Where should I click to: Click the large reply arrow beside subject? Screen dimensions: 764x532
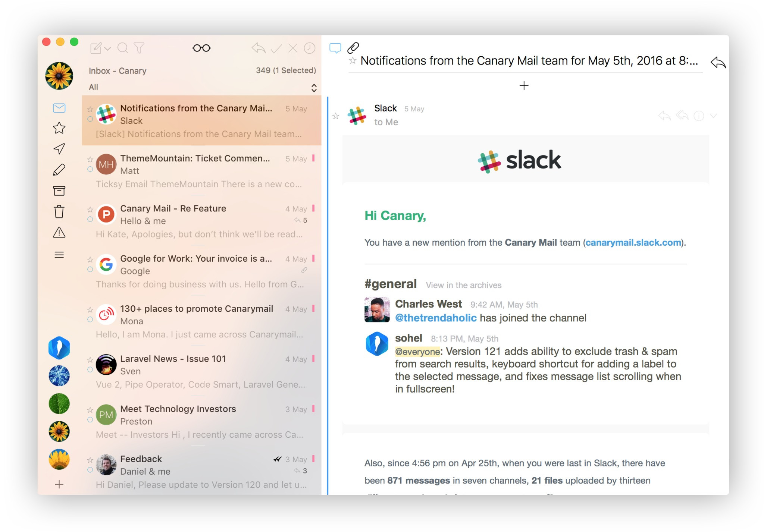tap(718, 62)
